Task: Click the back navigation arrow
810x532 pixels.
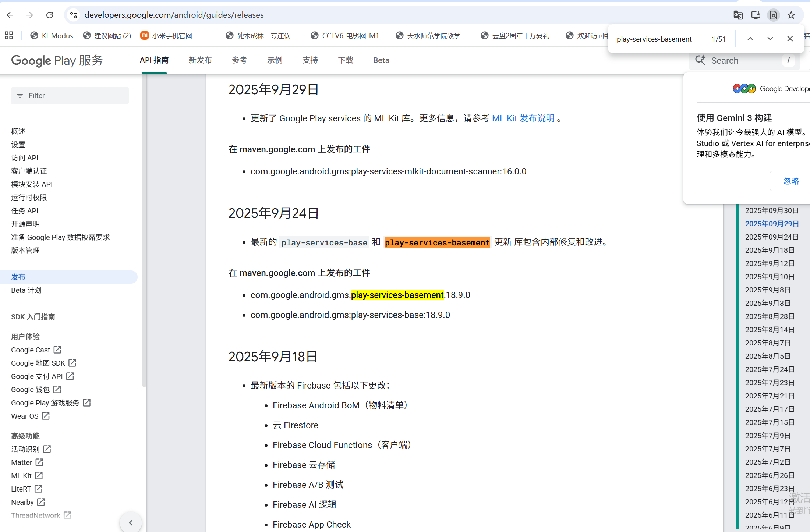Action: tap(10, 15)
